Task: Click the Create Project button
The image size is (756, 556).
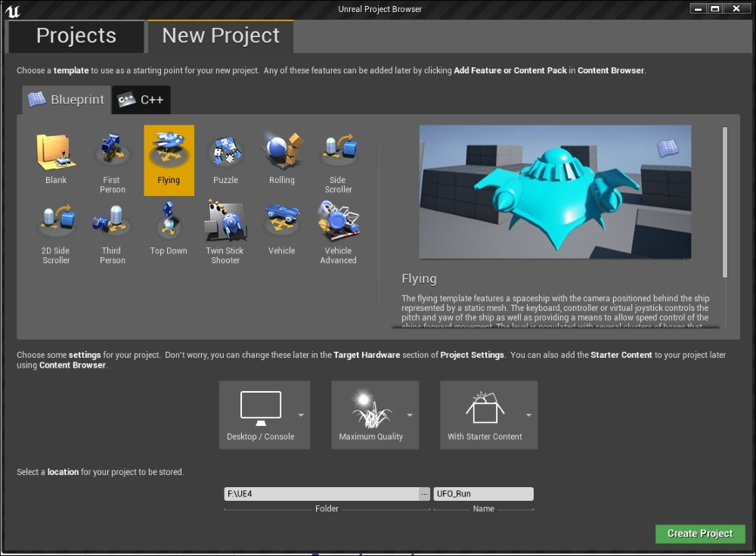Action: [700, 534]
